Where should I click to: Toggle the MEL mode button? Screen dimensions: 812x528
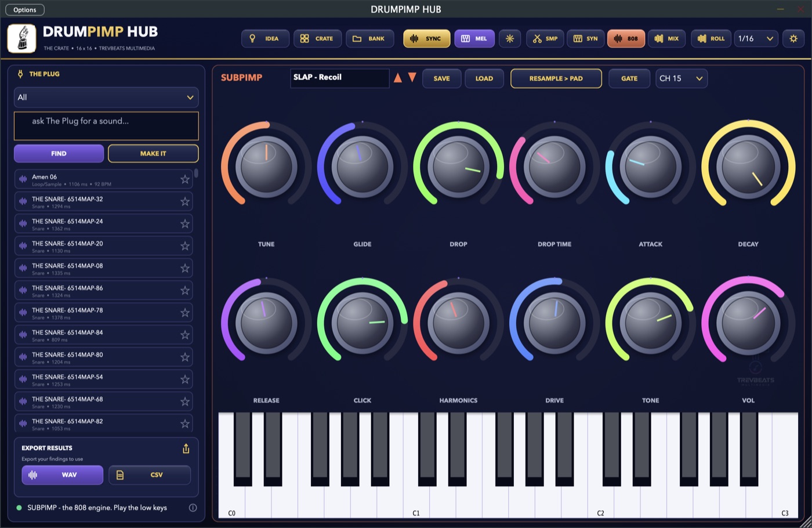[474, 39]
